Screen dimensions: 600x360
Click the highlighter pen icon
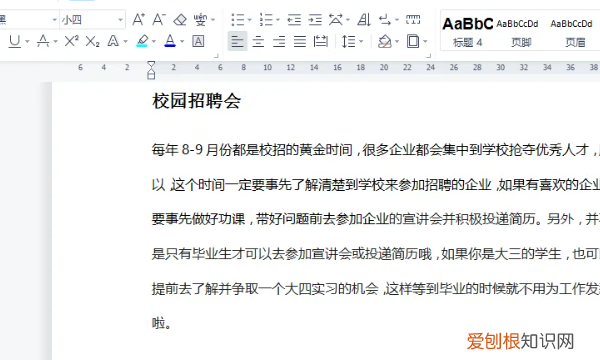click(x=142, y=41)
